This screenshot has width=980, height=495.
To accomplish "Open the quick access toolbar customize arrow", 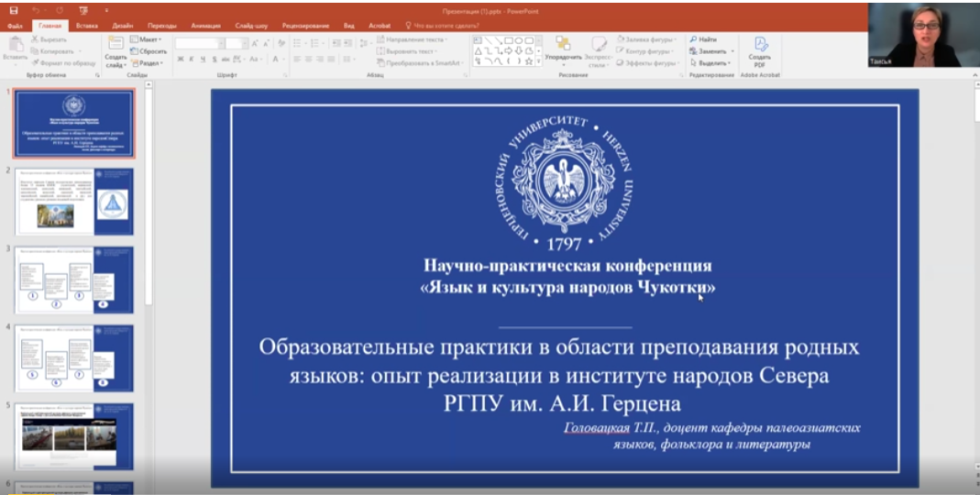I will click(106, 11).
